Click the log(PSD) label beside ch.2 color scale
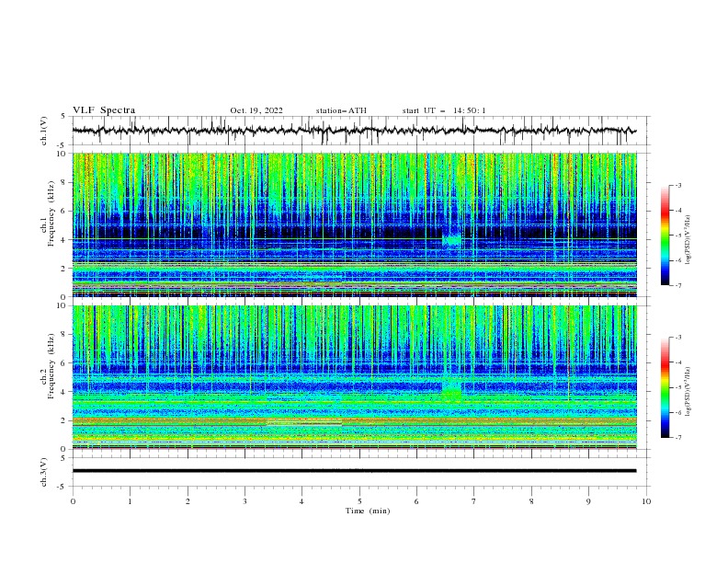This screenshot has height=563, width=728. pos(688,391)
